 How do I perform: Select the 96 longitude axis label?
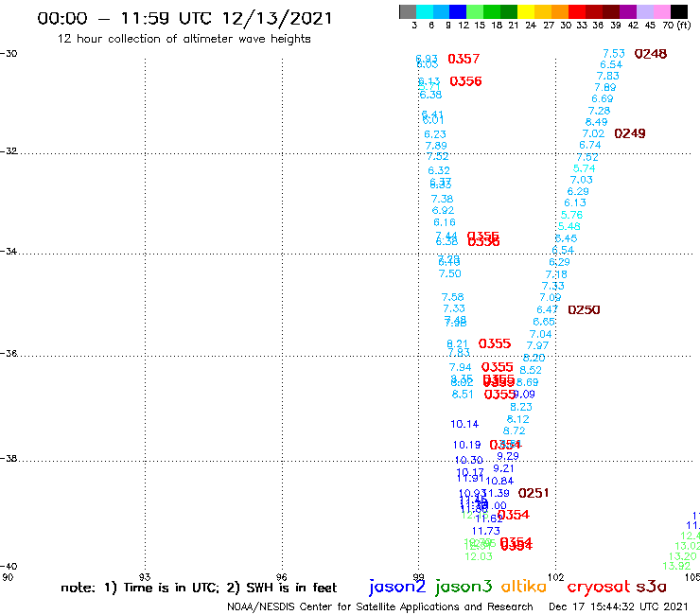tap(282, 577)
